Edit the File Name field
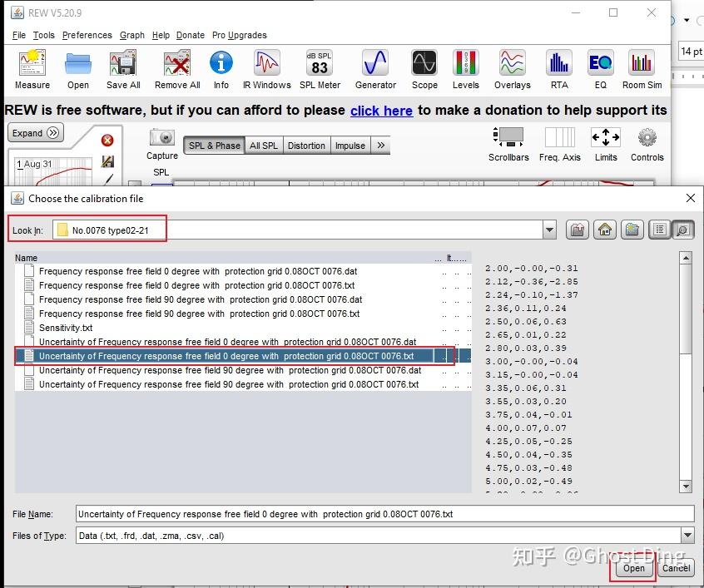The height and width of the screenshot is (588, 704). 384,514
